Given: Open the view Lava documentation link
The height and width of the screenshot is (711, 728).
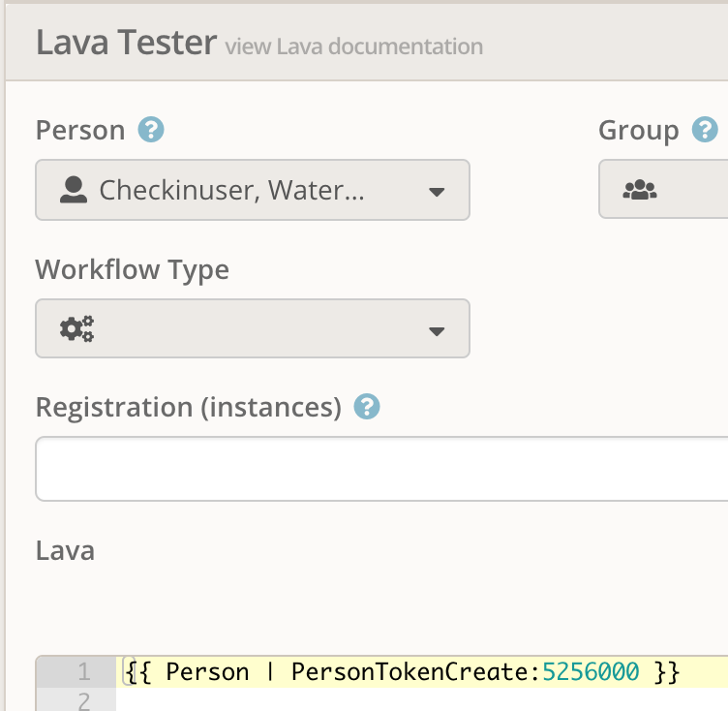Looking at the screenshot, I should point(354,46).
